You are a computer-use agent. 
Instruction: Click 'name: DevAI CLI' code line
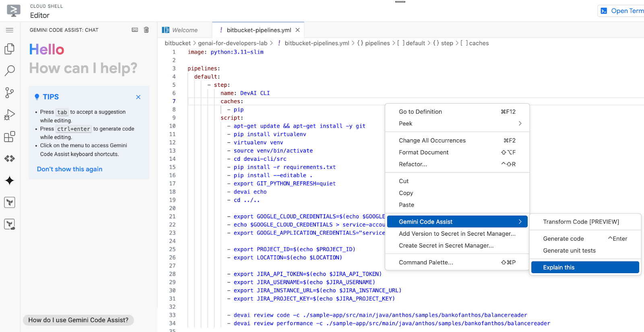point(245,93)
